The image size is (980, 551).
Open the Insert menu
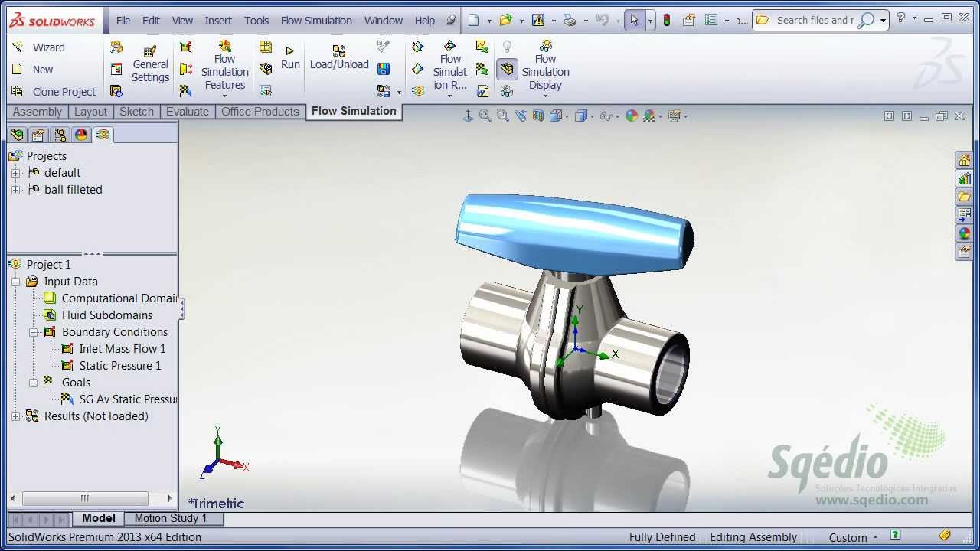218,21
